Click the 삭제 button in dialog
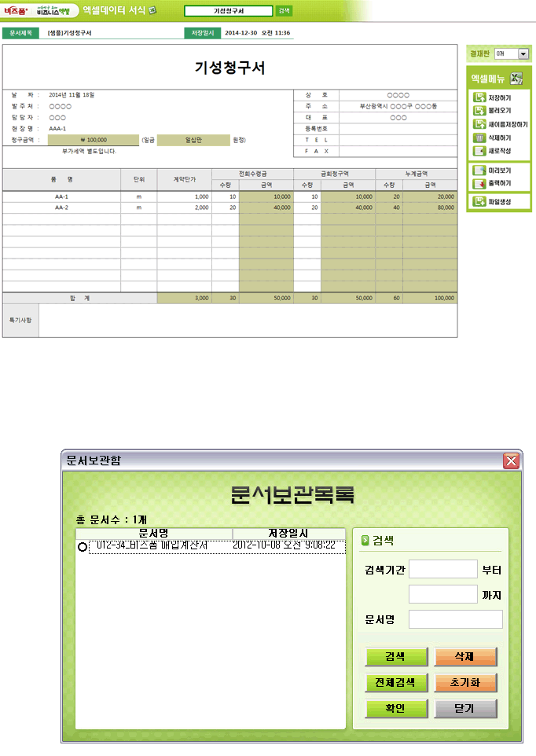The height and width of the screenshot is (756, 536). click(465, 657)
